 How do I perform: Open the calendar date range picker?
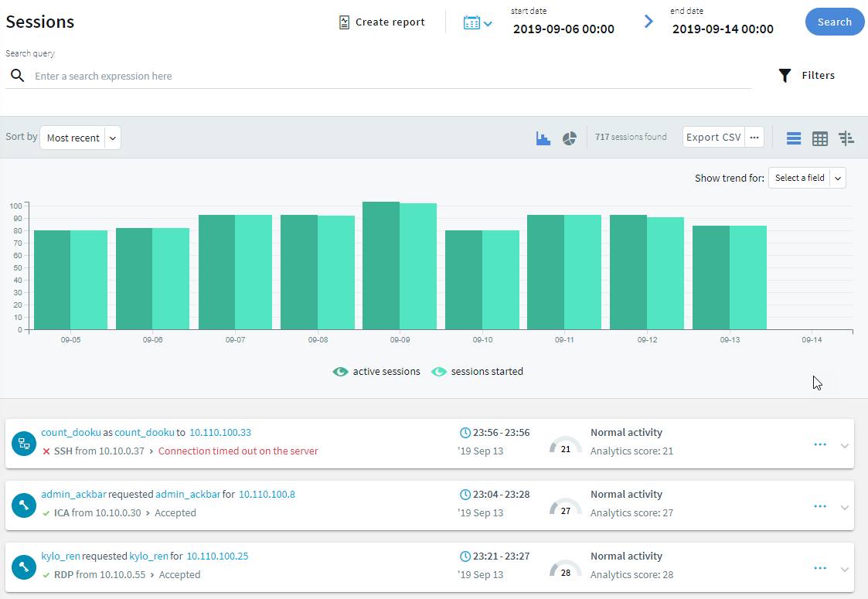click(x=478, y=22)
